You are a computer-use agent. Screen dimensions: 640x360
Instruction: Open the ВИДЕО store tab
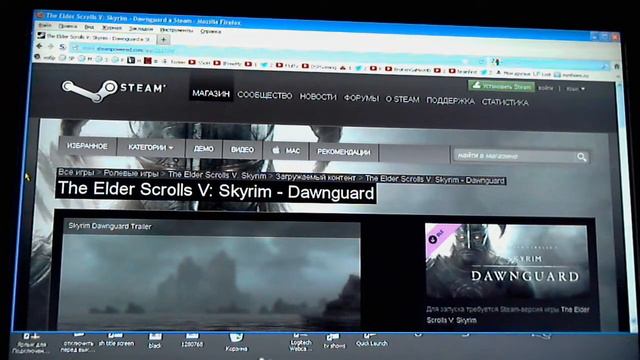[x=242, y=150]
